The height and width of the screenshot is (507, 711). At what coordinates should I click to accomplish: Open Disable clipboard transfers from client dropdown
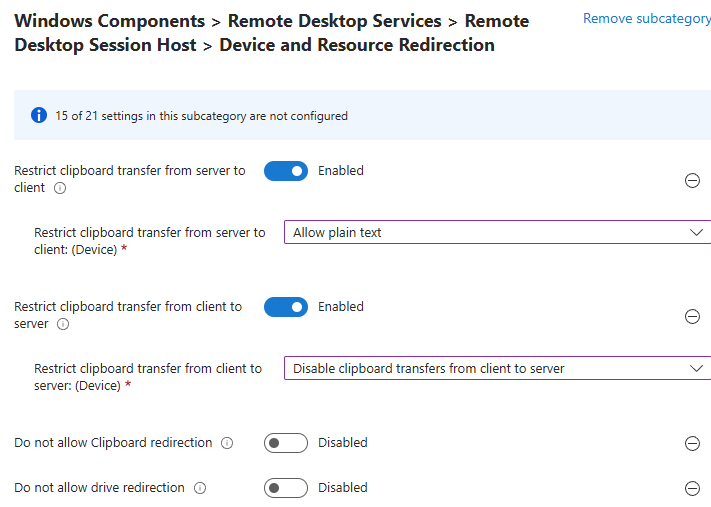click(x=490, y=369)
